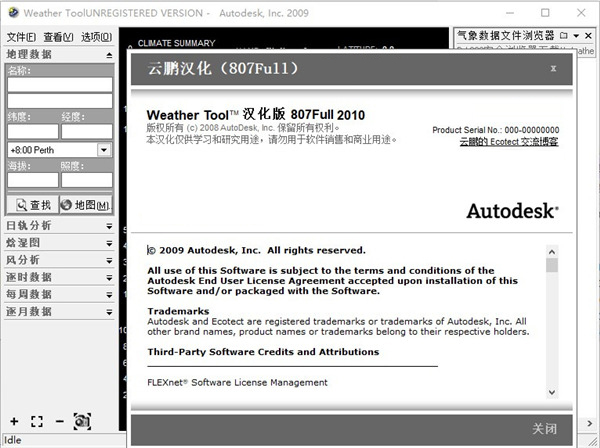Open the +8:00 Perth timezone dropdown
Viewport: 600px width, 448px height.
pyautogui.click(x=104, y=150)
